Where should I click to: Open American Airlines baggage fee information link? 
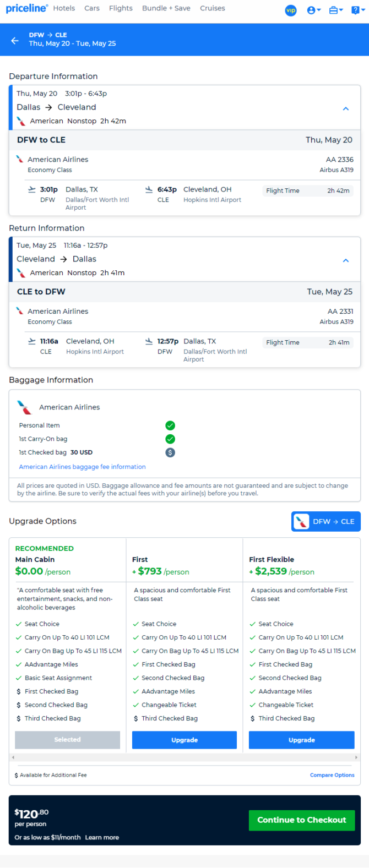click(x=83, y=467)
